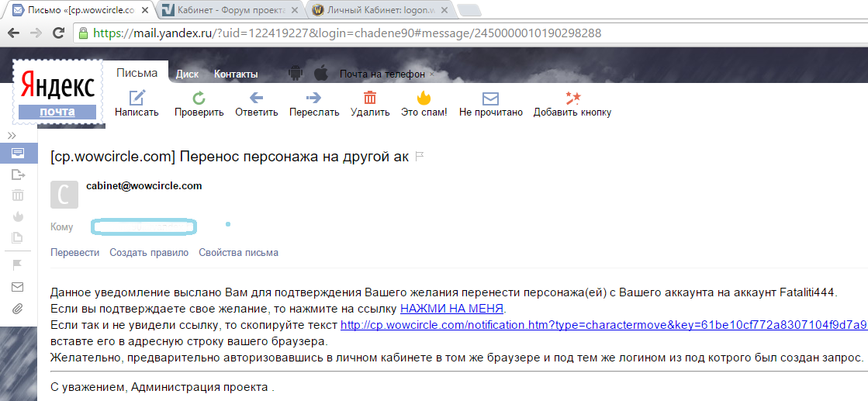Click the Переслать forward arrow icon
This screenshot has height=401, width=868.
[314, 98]
